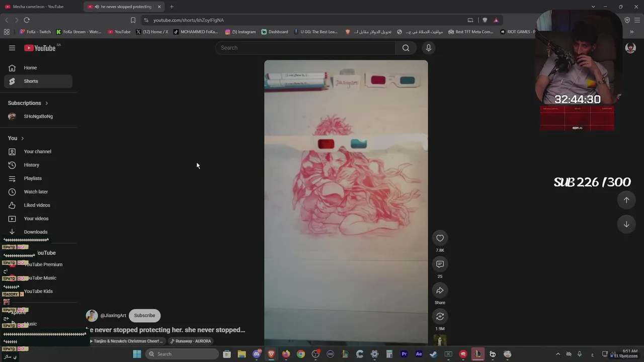Open the Runaway - AURORA sound link

point(191,341)
